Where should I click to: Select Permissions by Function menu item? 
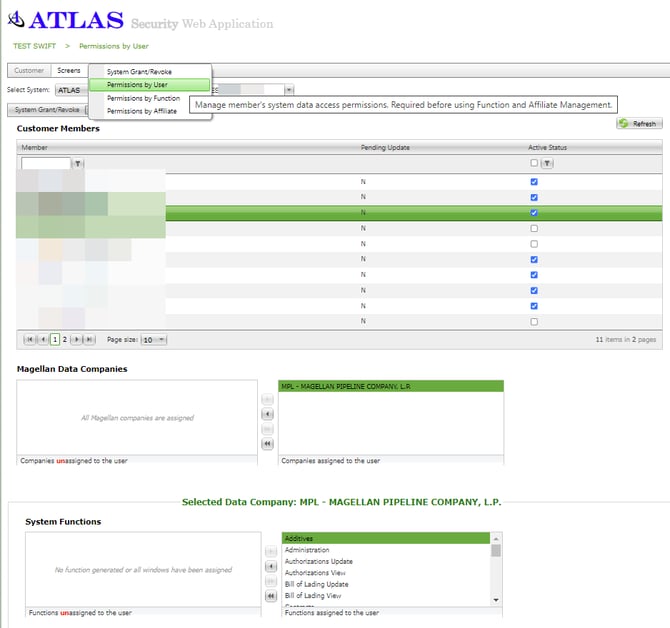click(x=143, y=98)
